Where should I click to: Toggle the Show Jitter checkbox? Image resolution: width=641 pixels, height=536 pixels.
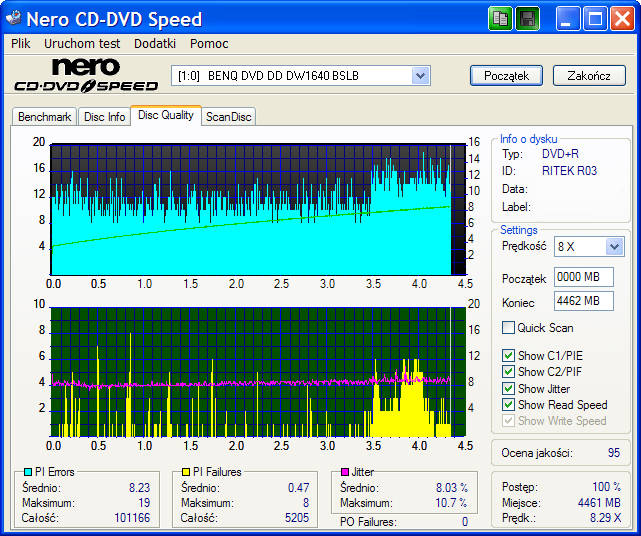[x=508, y=388]
